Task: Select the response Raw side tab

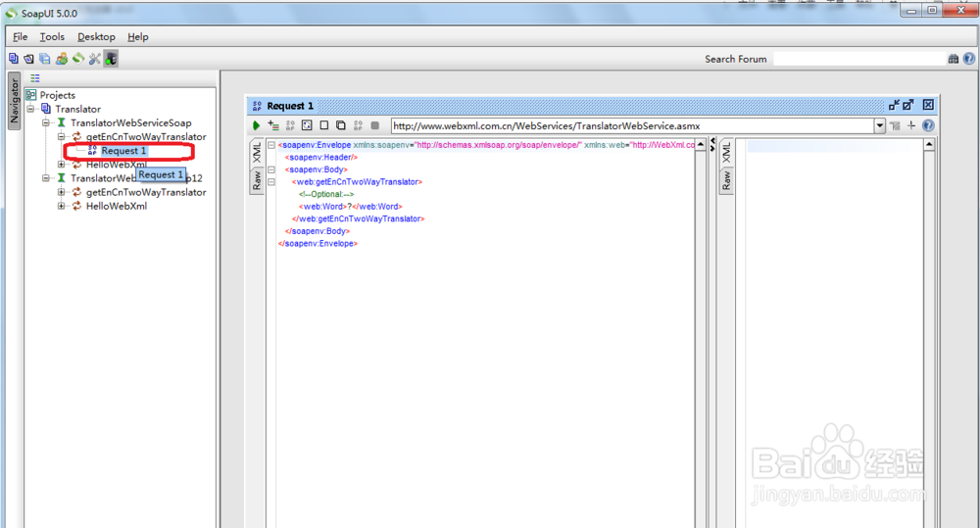Action: click(x=725, y=180)
